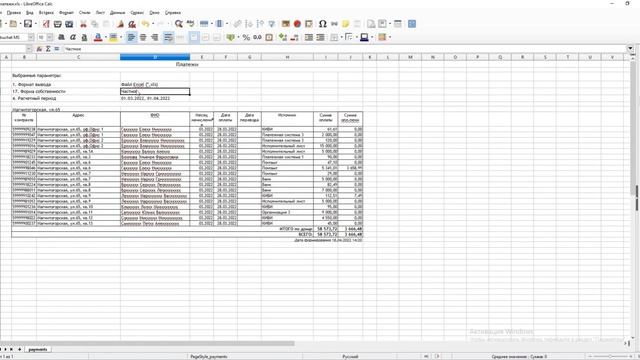Click the Format as Number 0.0 icon
This screenshot has height=360, width=640.
pyautogui.click(x=258, y=37)
